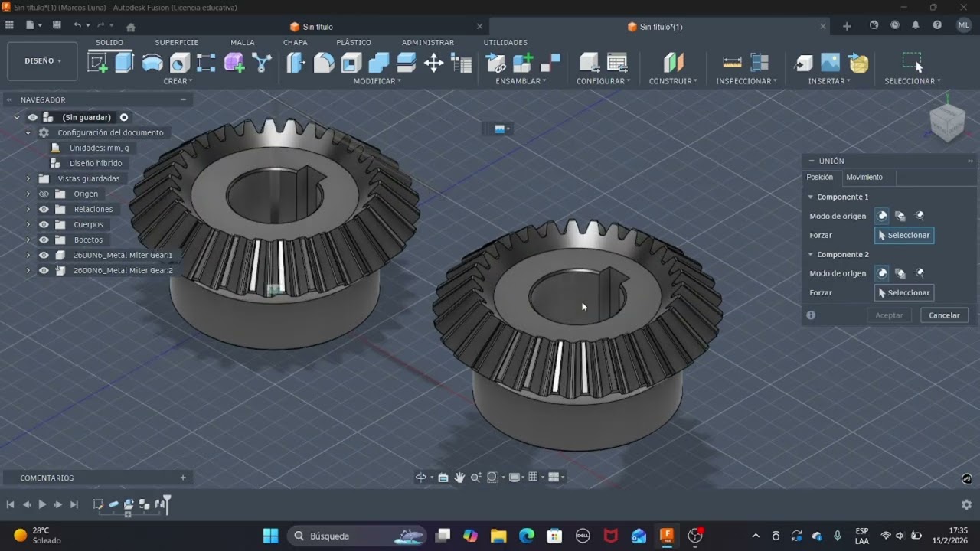Open the Measure ruler tool
This screenshot has height=551, width=980.
point(732,63)
